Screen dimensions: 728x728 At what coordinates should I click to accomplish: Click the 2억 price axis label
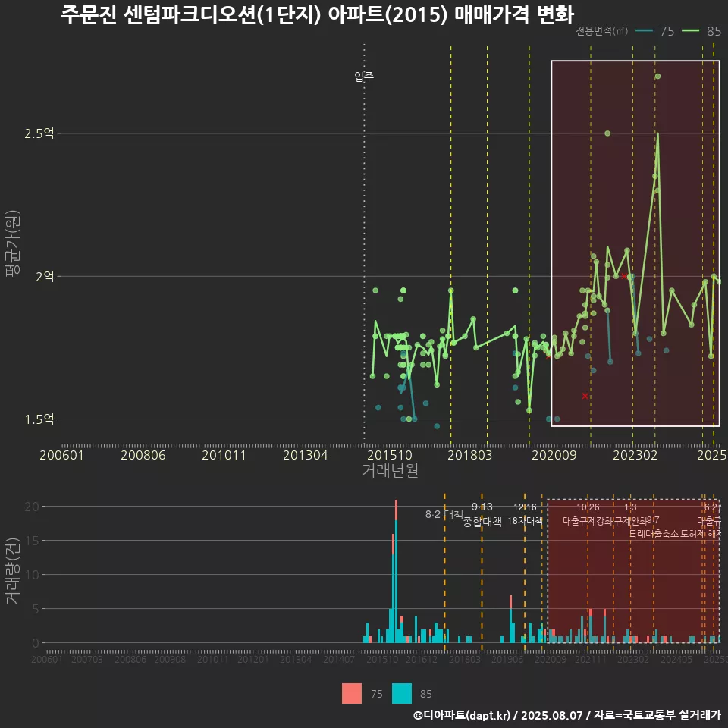45,277
